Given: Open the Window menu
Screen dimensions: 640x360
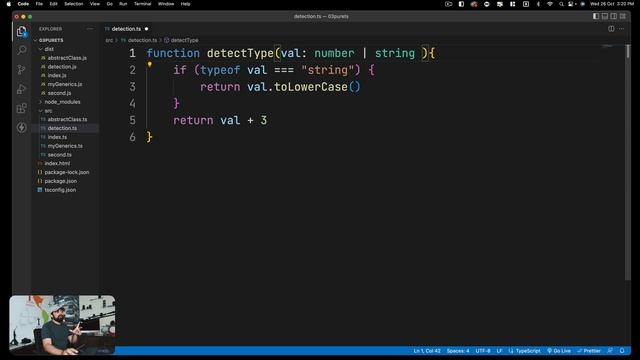Looking at the screenshot, I should click(x=166, y=4).
